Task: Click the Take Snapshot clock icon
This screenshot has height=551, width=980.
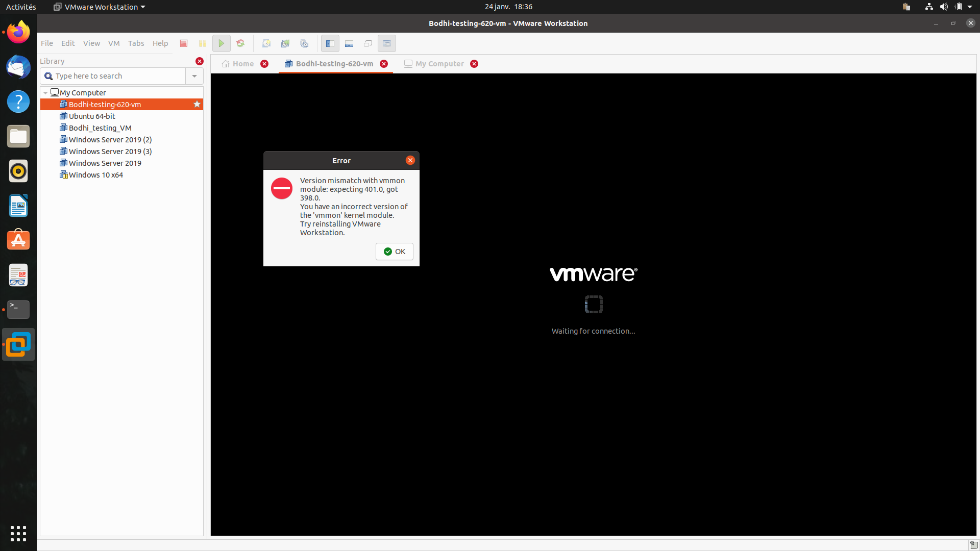Action: 266,43
